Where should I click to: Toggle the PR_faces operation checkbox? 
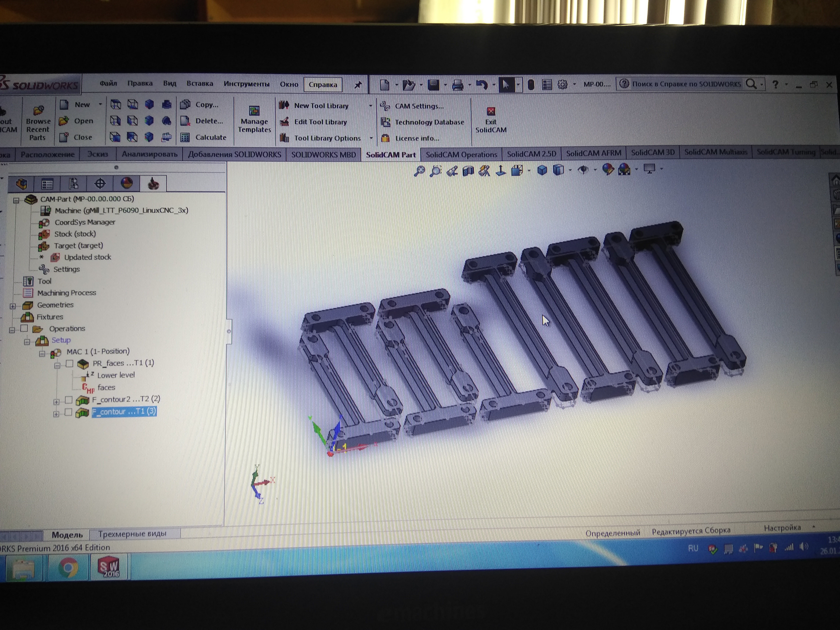click(69, 363)
